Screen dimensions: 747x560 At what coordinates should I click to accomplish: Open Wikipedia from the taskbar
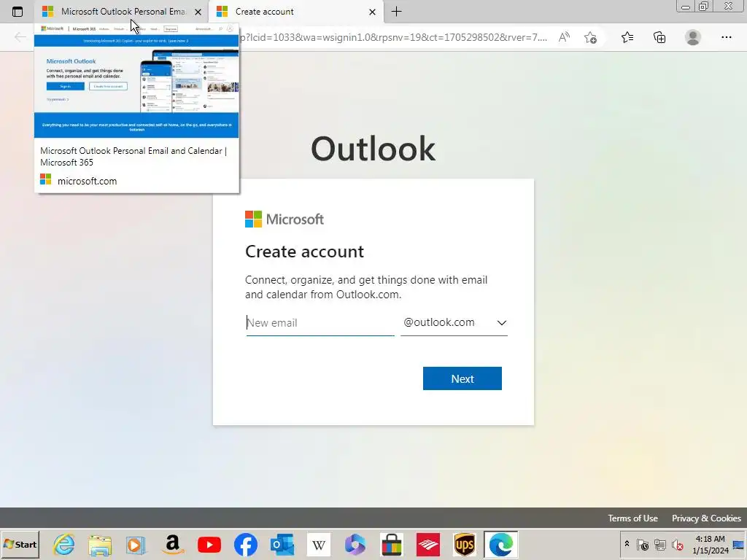tap(319, 544)
